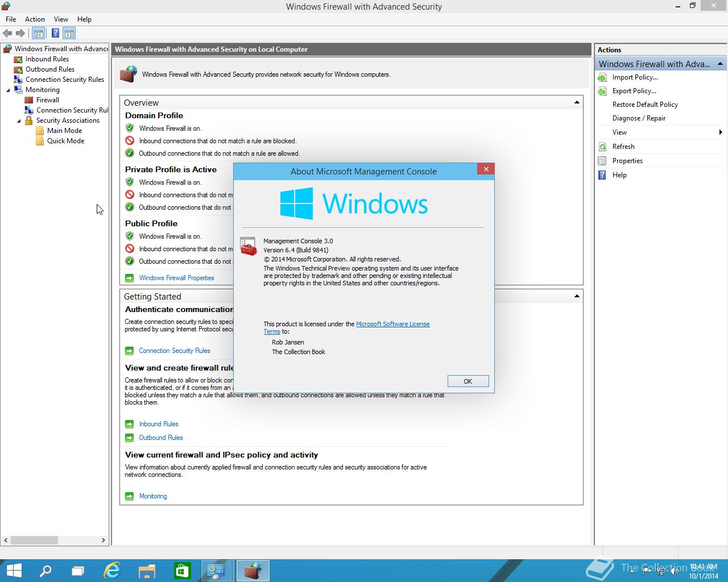Open Task View on the taskbar
Image resolution: width=728 pixels, height=582 pixels.
tap(78, 571)
